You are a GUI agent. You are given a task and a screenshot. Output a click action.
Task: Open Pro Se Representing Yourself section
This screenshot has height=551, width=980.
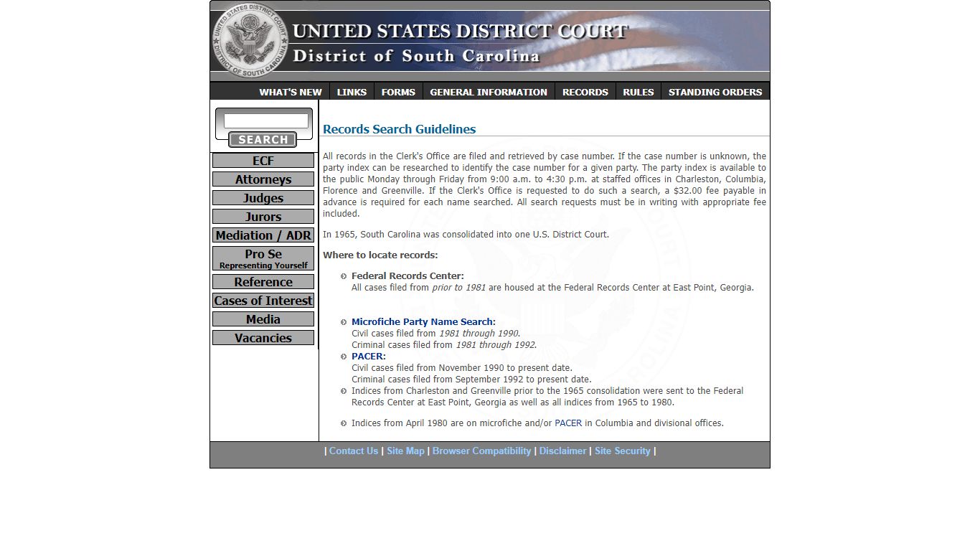click(x=263, y=258)
